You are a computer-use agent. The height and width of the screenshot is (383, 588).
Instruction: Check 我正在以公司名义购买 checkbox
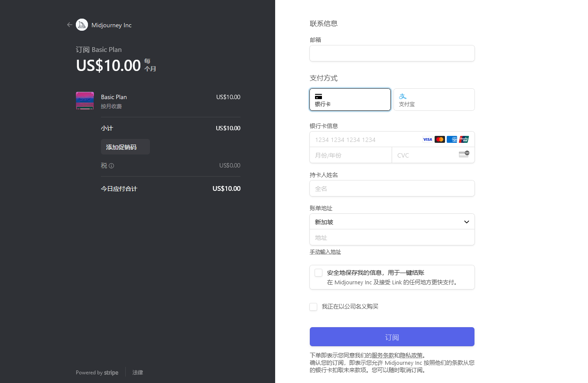[x=313, y=307]
